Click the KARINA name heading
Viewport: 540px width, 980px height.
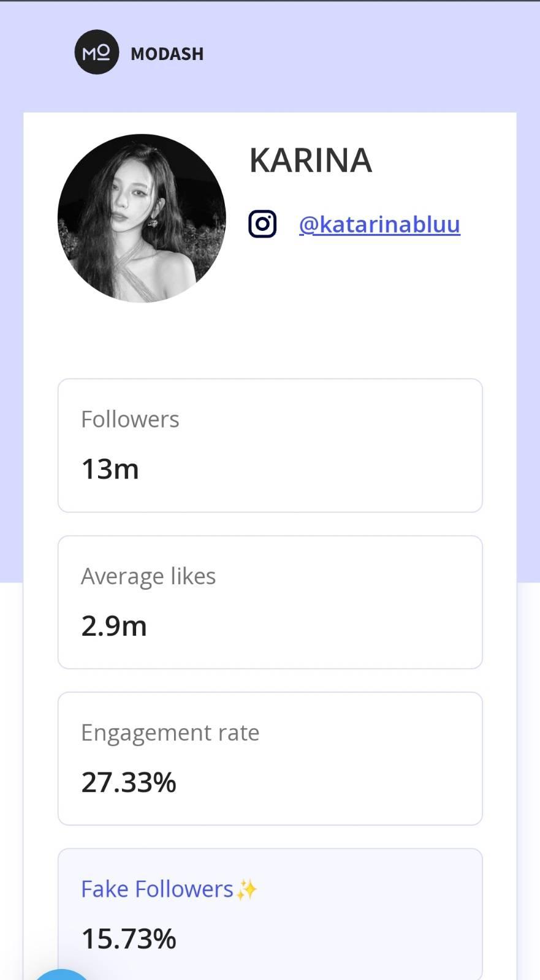pos(310,160)
